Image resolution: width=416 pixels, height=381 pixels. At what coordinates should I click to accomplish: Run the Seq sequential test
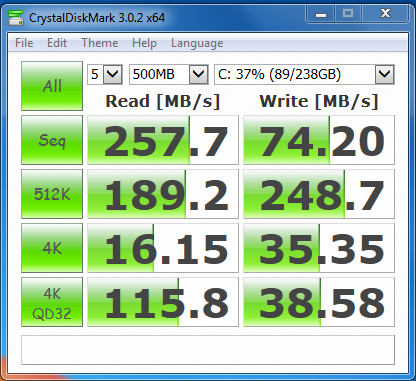point(52,140)
